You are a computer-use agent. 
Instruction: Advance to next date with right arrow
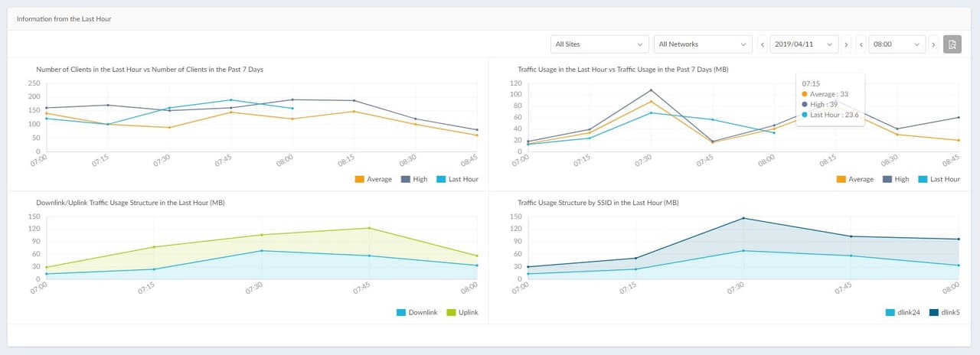(x=846, y=44)
